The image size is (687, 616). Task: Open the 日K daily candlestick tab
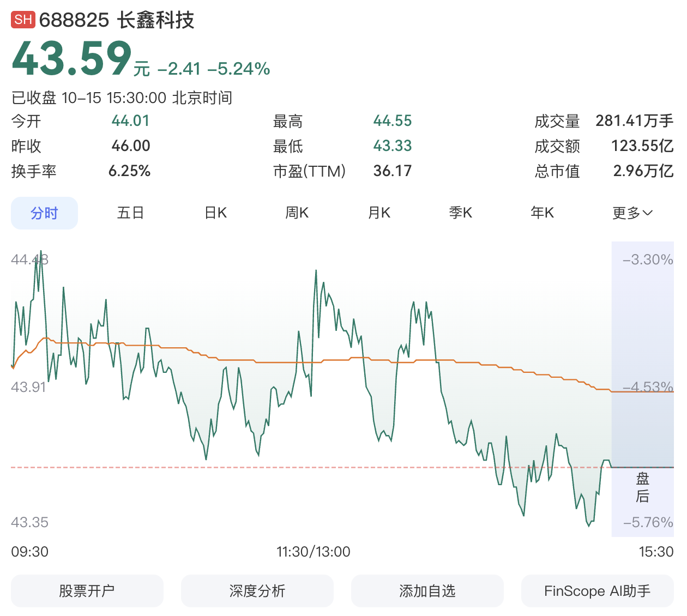(215, 213)
